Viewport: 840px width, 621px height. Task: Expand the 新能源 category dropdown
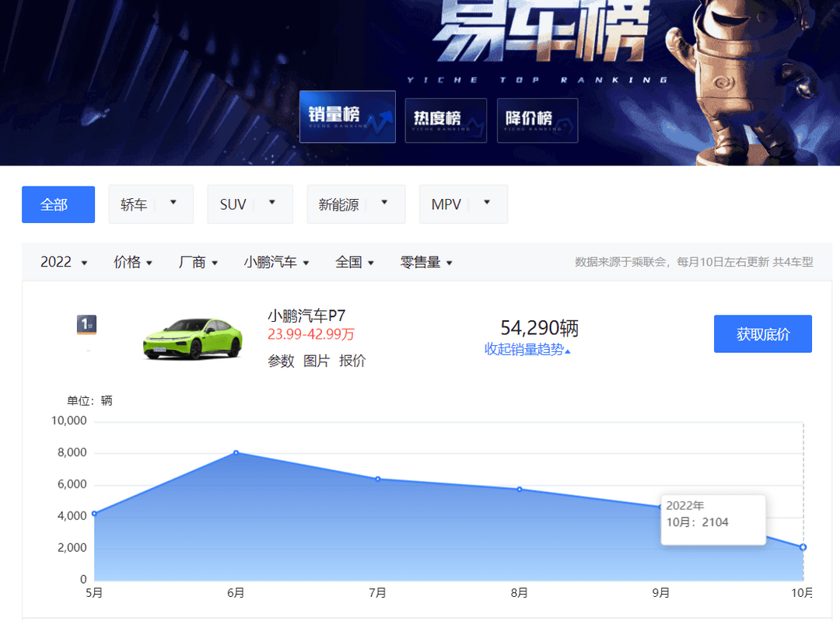(355, 204)
